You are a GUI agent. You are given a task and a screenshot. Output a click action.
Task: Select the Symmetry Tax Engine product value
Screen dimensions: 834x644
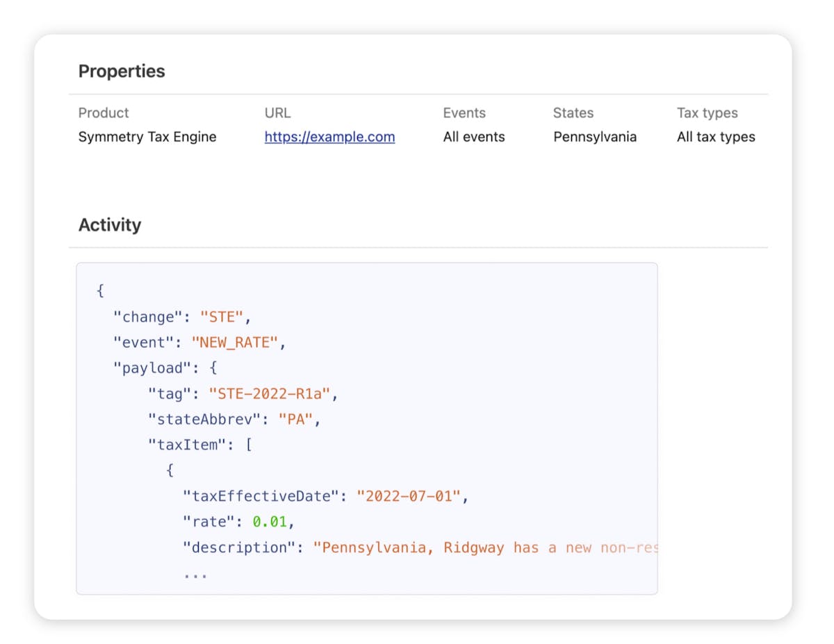(147, 138)
